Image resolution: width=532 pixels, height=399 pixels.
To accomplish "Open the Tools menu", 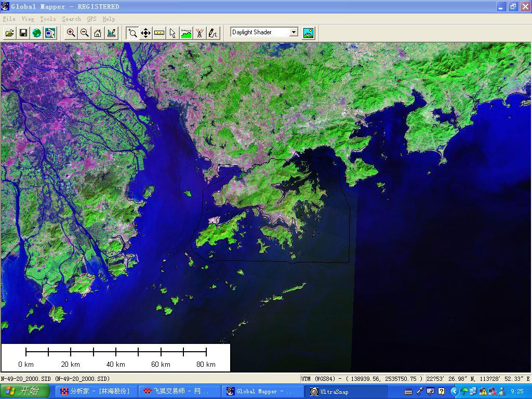I will tap(48, 19).
